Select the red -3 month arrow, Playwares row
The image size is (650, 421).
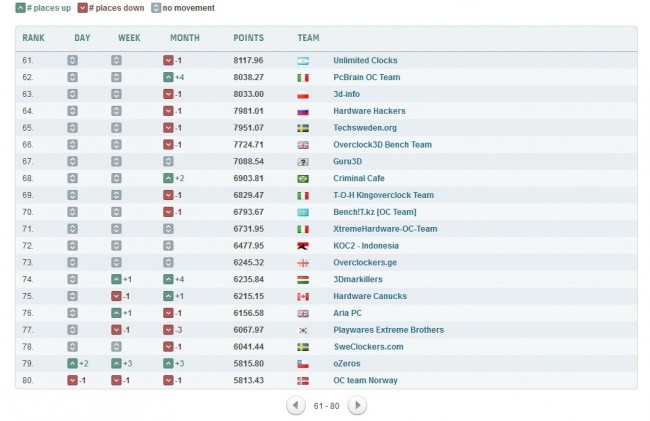[x=168, y=330]
